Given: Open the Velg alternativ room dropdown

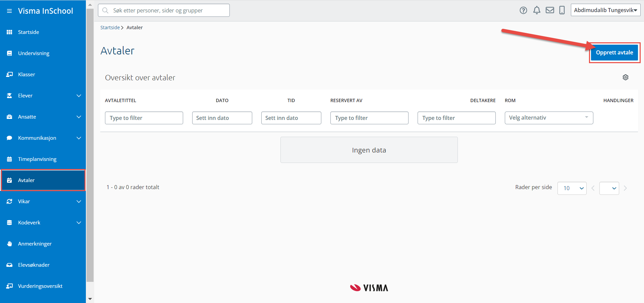Looking at the screenshot, I should [549, 118].
